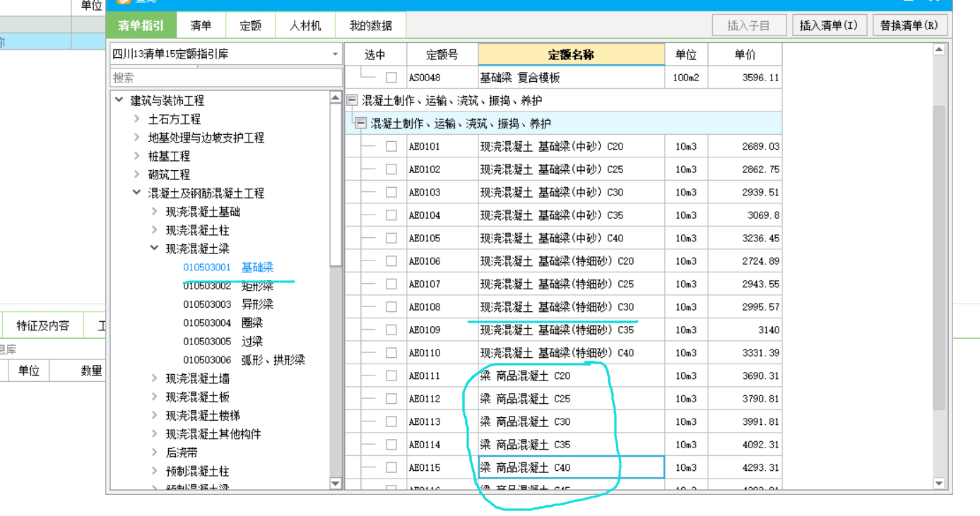This screenshot has width=980, height=516.
Task: Check the box for AS0048
Action: point(391,78)
